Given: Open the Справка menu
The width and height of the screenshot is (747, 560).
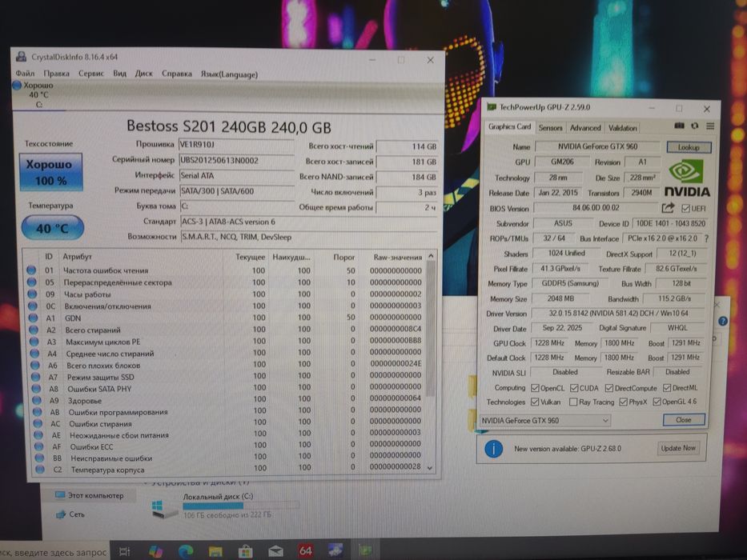Looking at the screenshot, I should (177, 74).
